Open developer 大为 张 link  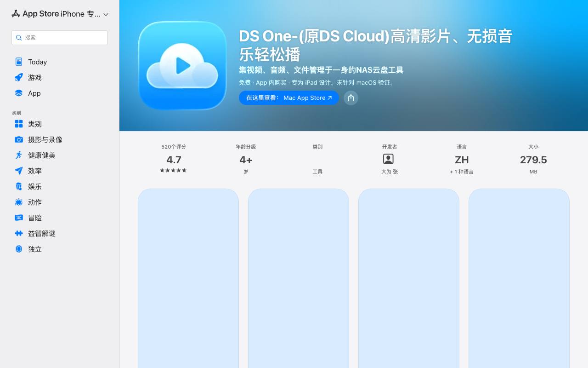coord(390,172)
